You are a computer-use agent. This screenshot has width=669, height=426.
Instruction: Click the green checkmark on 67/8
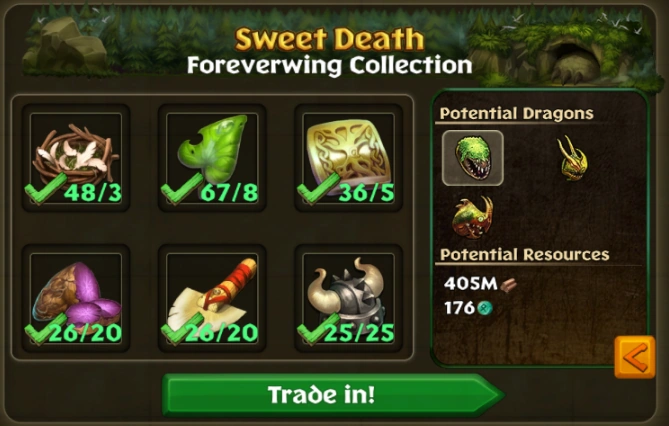(x=181, y=189)
